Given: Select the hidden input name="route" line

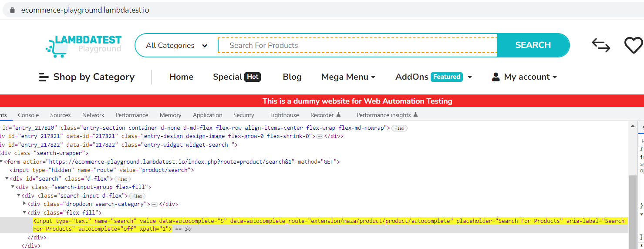Looking at the screenshot, I should point(101,170).
